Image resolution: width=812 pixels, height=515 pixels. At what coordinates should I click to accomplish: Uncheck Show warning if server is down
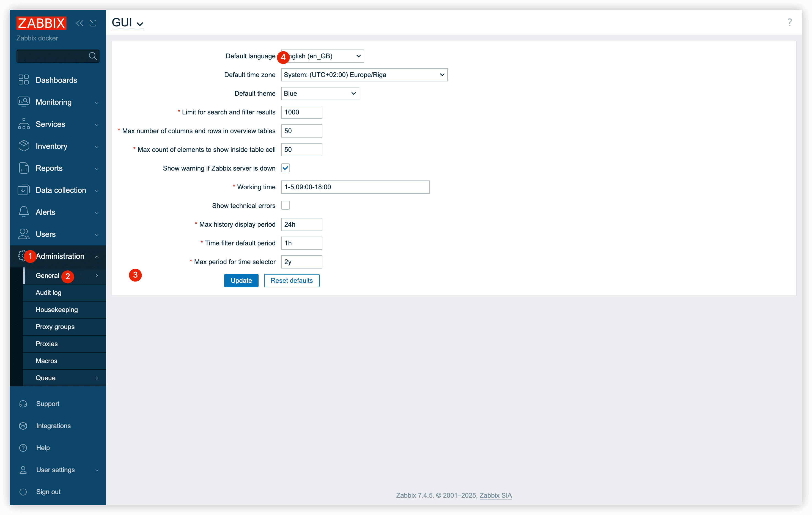pyautogui.click(x=285, y=168)
